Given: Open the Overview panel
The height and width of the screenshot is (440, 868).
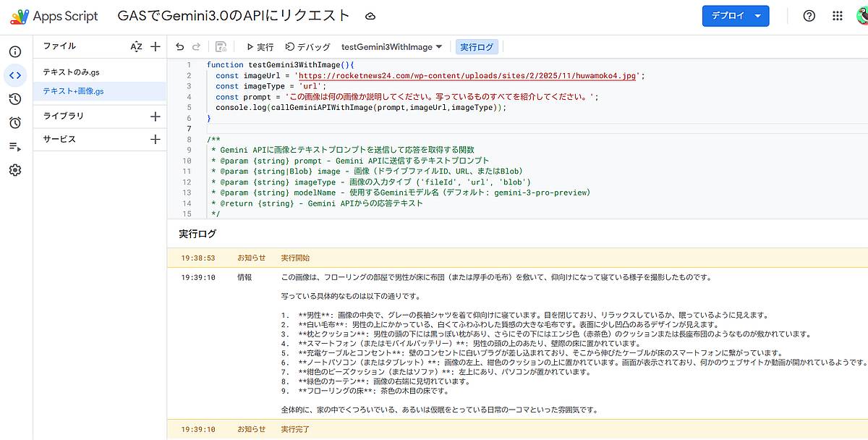Looking at the screenshot, I should (x=16, y=51).
